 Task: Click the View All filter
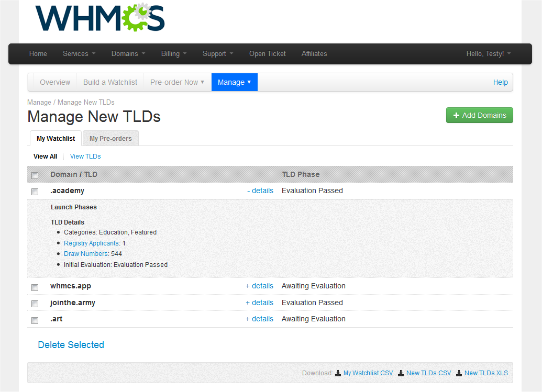coord(45,156)
